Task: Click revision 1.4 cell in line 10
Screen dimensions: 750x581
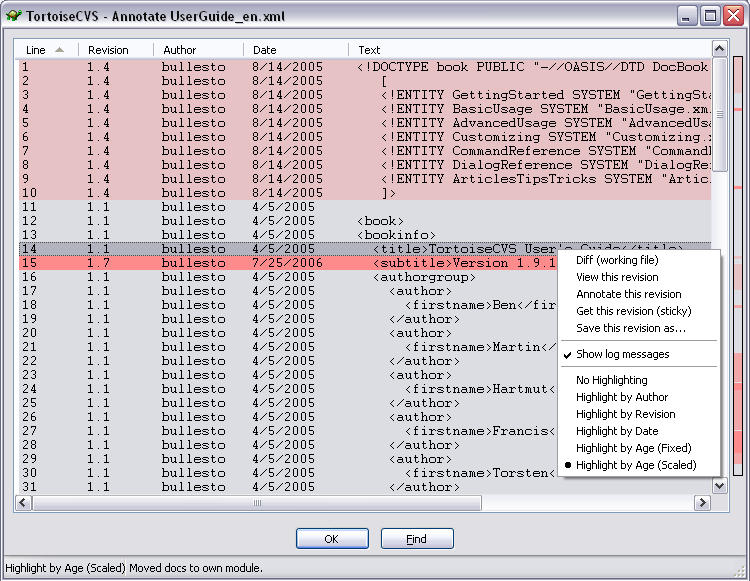Action: [x=98, y=193]
